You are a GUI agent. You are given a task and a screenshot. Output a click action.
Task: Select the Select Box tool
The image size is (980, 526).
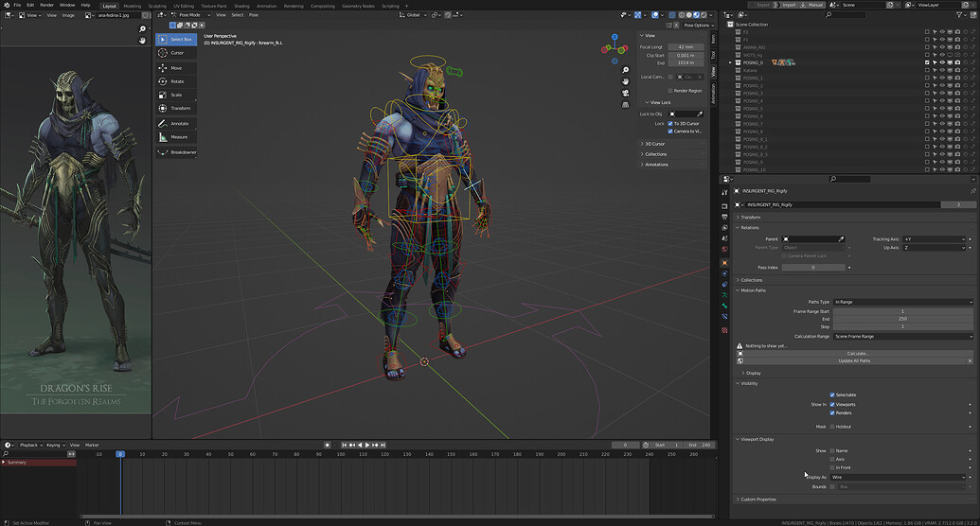click(176, 40)
